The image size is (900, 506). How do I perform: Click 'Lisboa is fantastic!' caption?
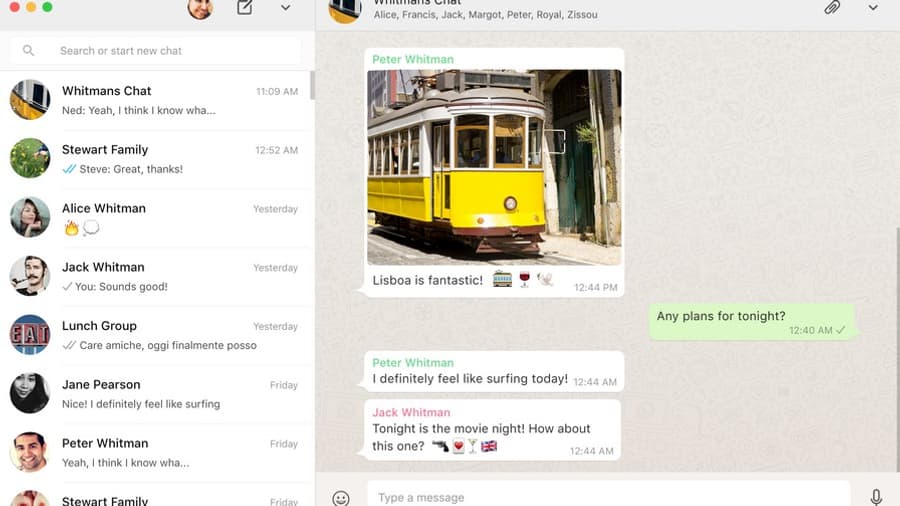[428, 281]
